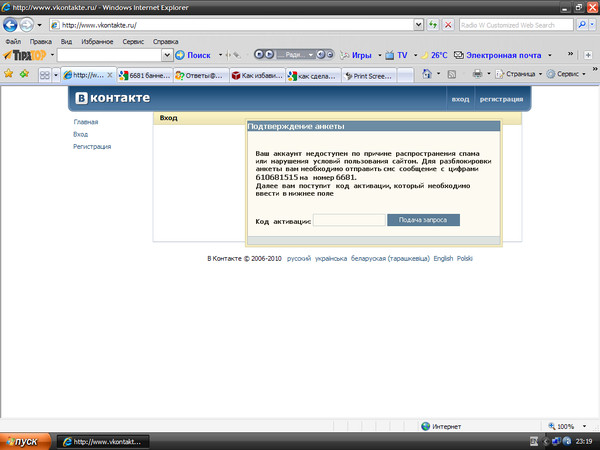600x450 pixels.
Task: Open the Справка menu
Action: (x=165, y=41)
